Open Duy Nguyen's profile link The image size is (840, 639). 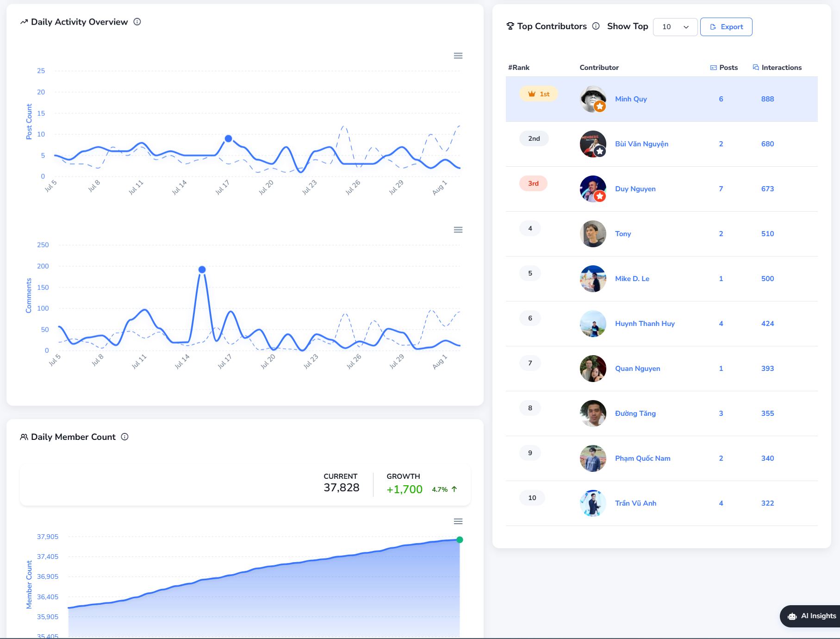tap(635, 188)
